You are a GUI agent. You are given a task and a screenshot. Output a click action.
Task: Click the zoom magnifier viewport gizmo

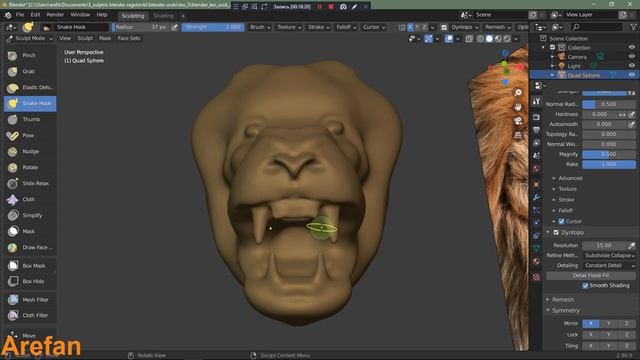(518, 93)
